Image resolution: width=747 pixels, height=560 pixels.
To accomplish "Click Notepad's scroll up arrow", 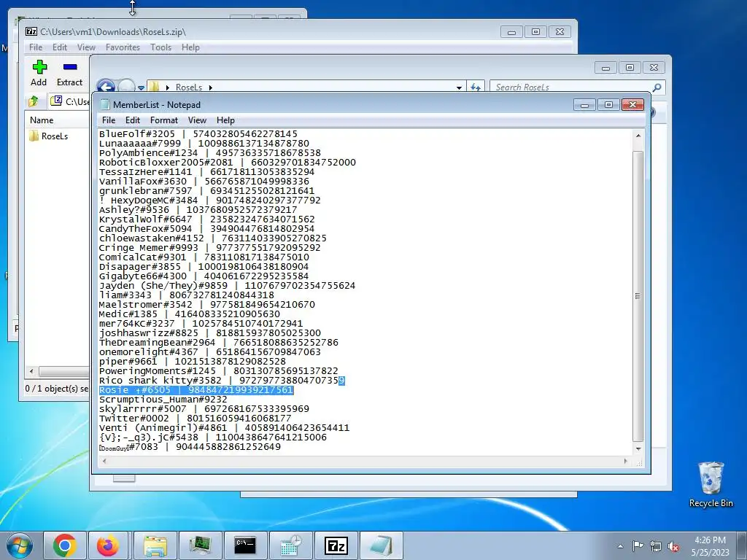I will tap(638, 136).
